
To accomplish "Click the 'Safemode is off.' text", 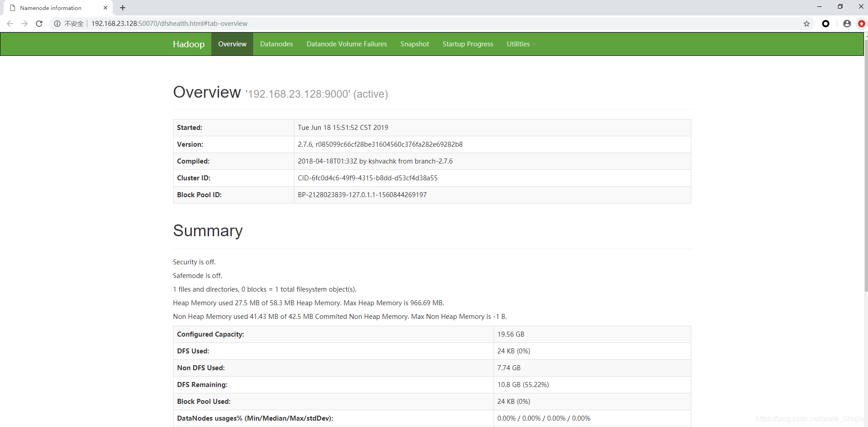I will (197, 276).
